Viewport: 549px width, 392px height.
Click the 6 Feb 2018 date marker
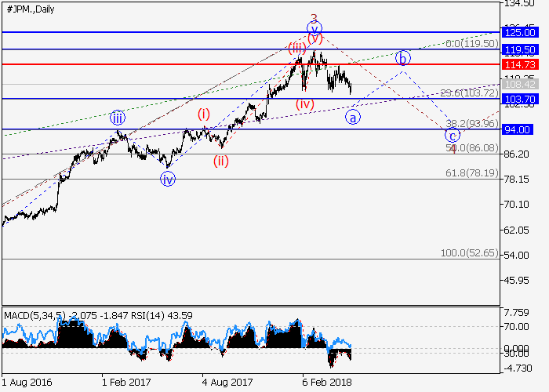coord(326,383)
